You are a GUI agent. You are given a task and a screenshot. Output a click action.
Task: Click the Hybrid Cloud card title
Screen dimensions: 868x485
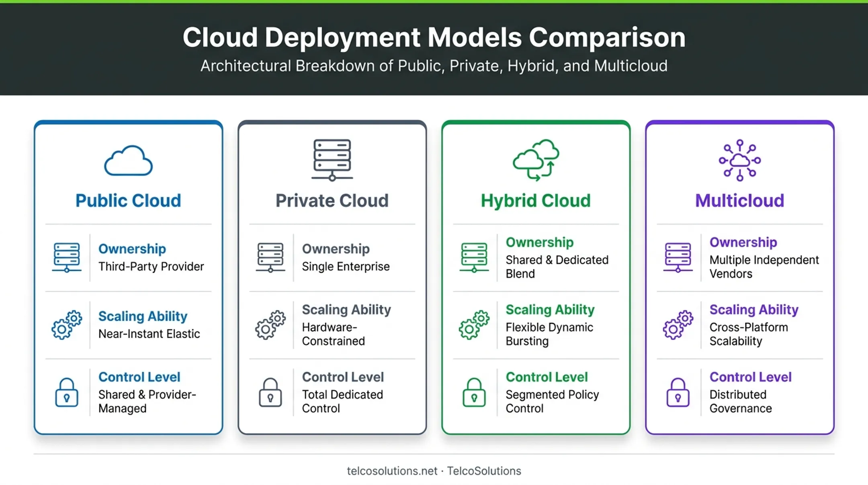[x=536, y=201]
